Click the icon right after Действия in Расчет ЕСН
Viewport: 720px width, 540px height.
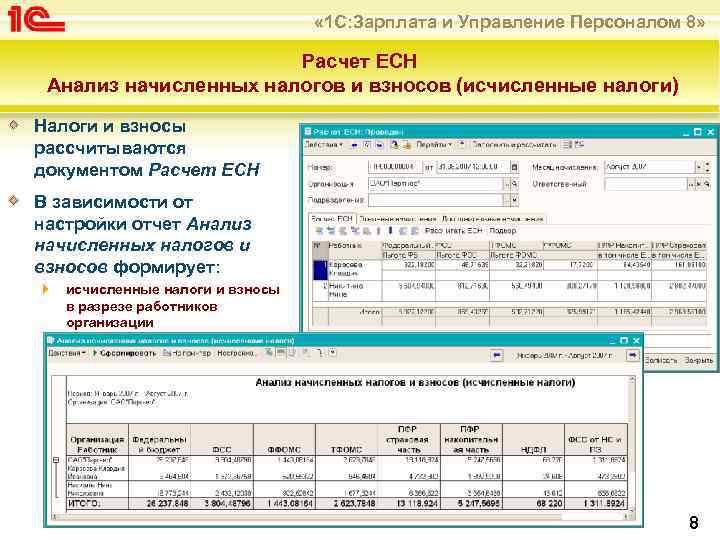pos(354,145)
